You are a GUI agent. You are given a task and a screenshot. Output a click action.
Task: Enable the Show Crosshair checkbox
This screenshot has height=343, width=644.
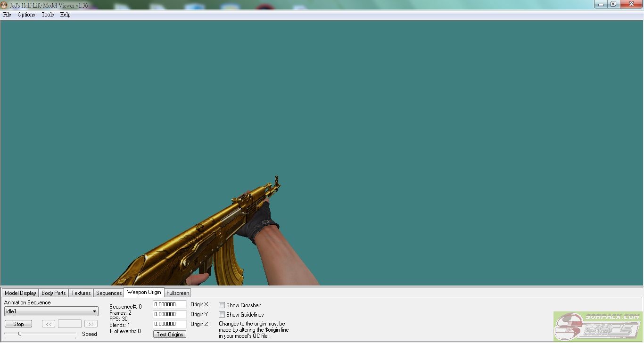[222, 305]
